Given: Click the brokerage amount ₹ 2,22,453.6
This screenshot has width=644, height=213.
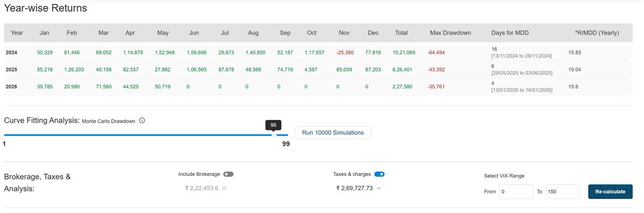Looking at the screenshot, I should [x=202, y=188].
